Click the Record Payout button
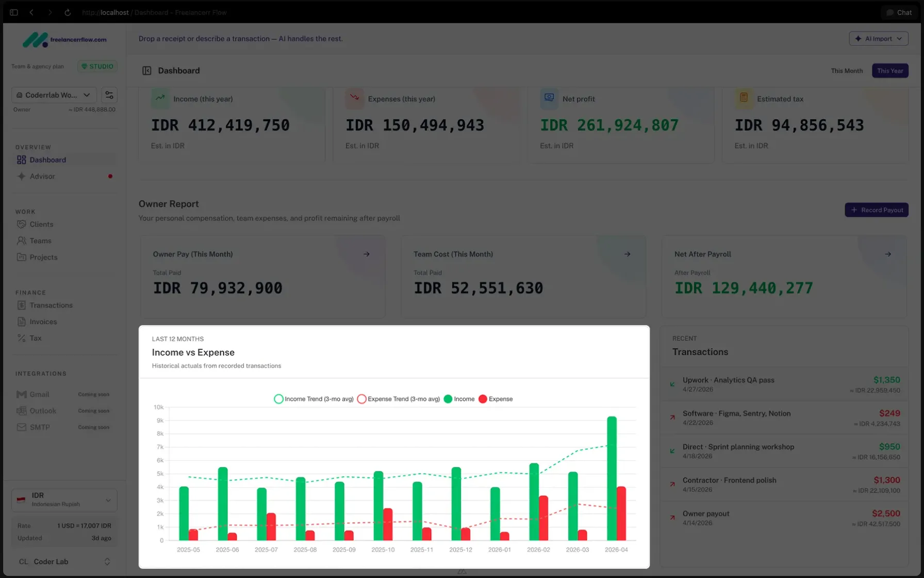The image size is (924, 578). click(x=877, y=210)
